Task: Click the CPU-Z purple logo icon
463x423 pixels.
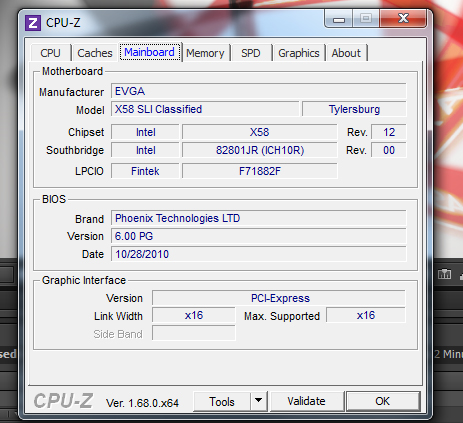Action: point(33,23)
